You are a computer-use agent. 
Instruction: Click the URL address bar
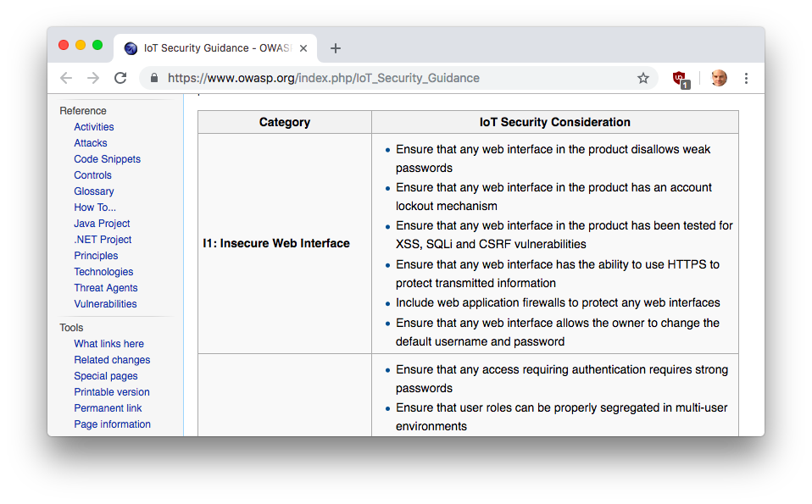398,78
